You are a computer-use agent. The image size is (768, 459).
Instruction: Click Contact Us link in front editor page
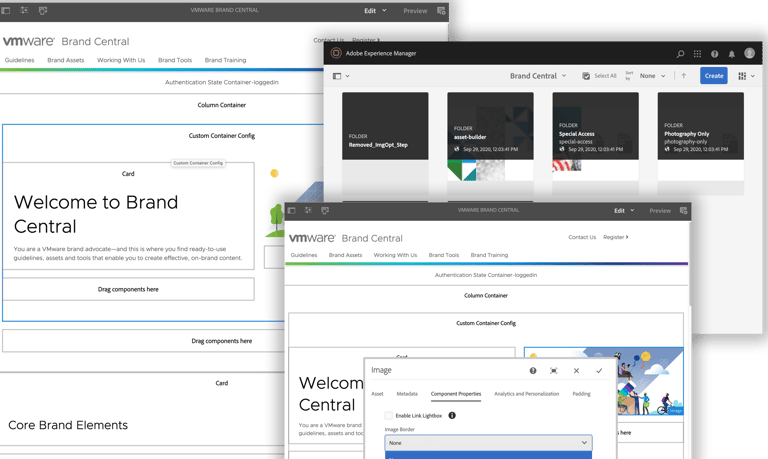click(x=582, y=237)
